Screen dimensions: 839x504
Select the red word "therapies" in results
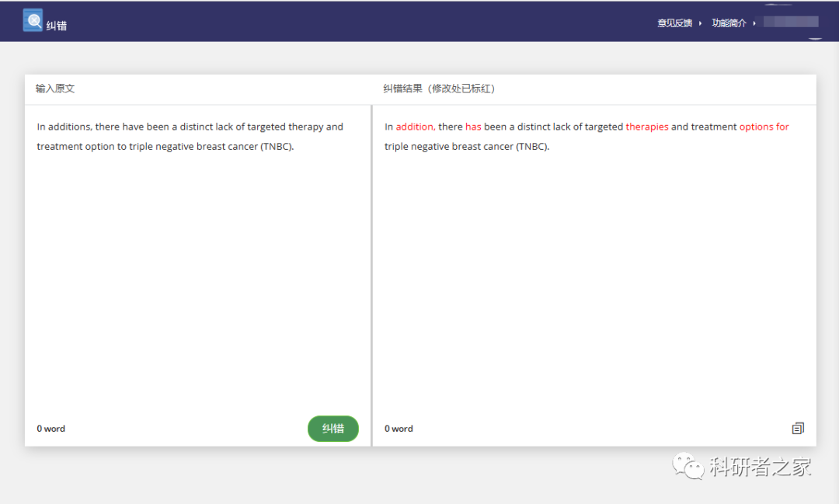pyautogui.click(x=647, y=127)
